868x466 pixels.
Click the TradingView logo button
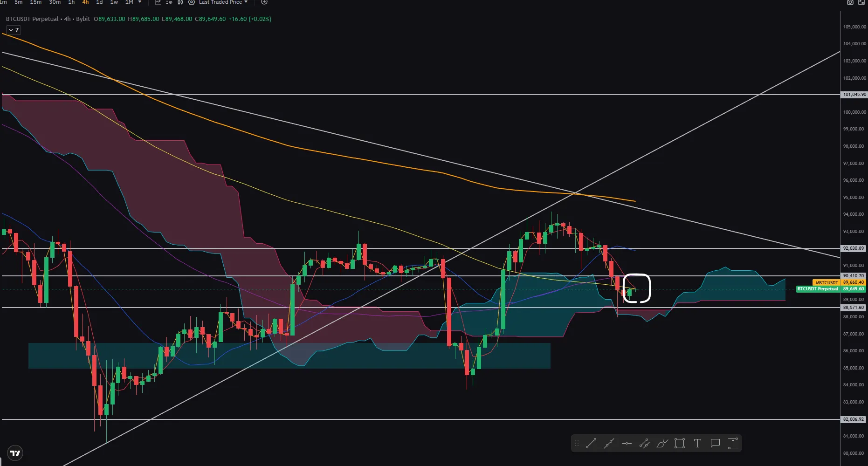[x=15, y=453]
